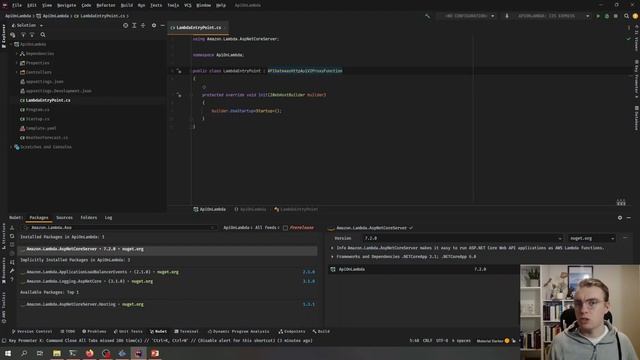Switch to NuGet Folders tab
Screen dimensions: 640x360
click(x=89, y=218)
